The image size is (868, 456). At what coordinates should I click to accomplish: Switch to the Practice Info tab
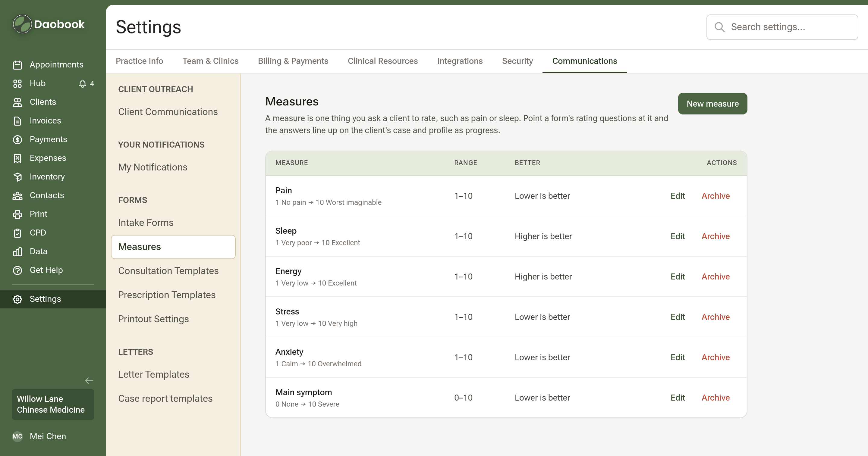pyautogui.click(x=140, y=61)
